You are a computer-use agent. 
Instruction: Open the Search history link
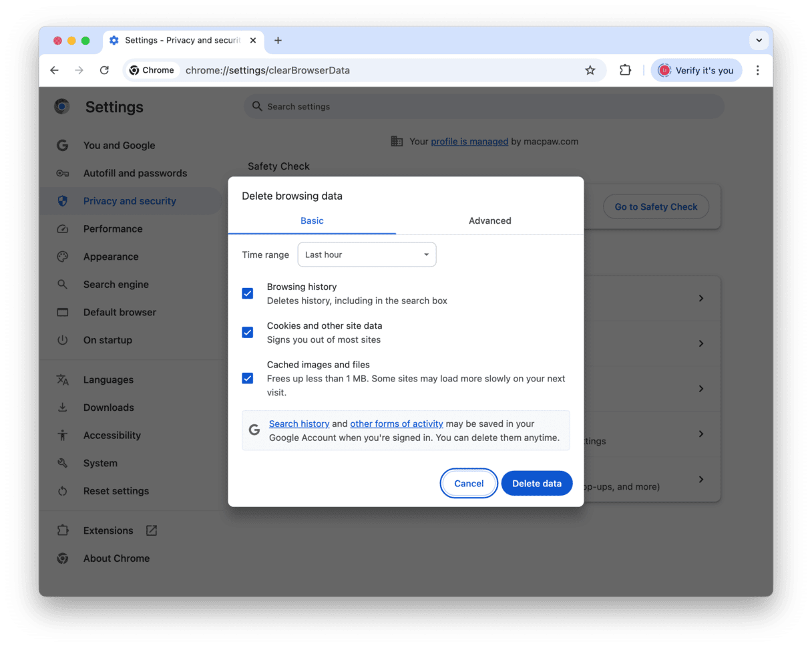click(299, 424)
